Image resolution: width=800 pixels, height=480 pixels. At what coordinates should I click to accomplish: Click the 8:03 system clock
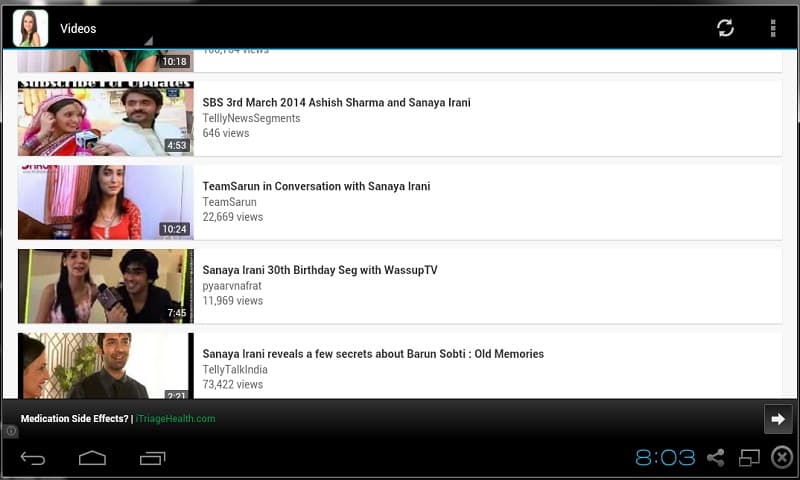point(665,458)
